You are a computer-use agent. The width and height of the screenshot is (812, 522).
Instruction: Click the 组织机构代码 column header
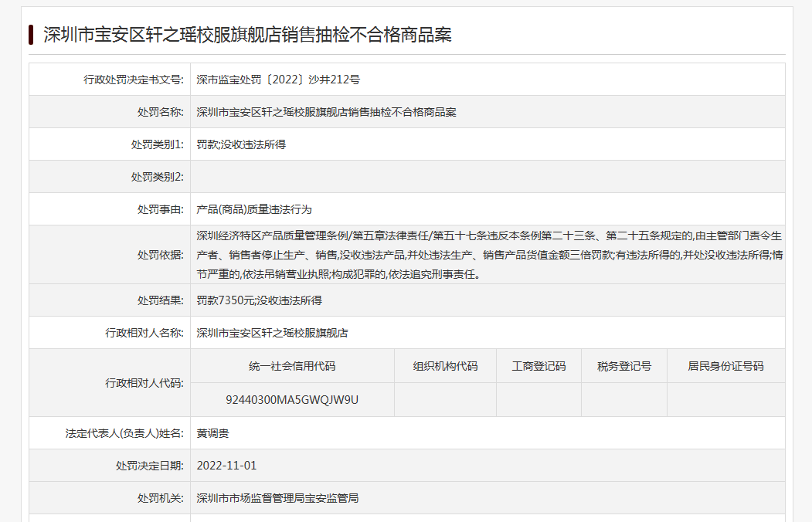[445, 366]
